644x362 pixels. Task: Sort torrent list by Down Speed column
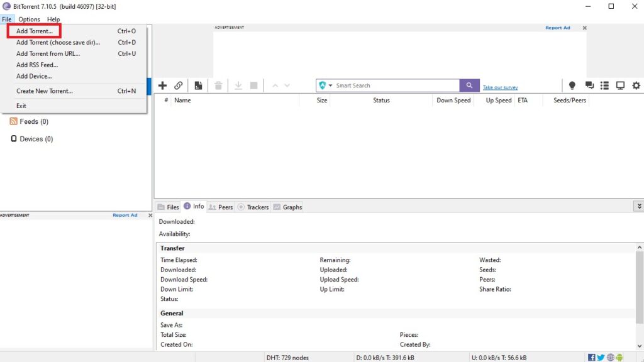[453, 100]
